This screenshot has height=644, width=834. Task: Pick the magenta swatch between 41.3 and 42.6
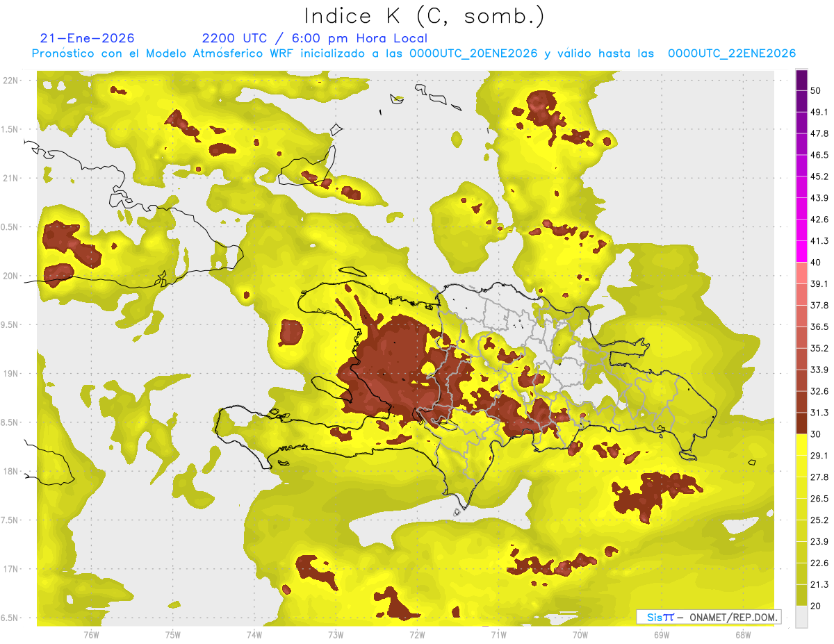pyautogui.click(x=801, y=230)
